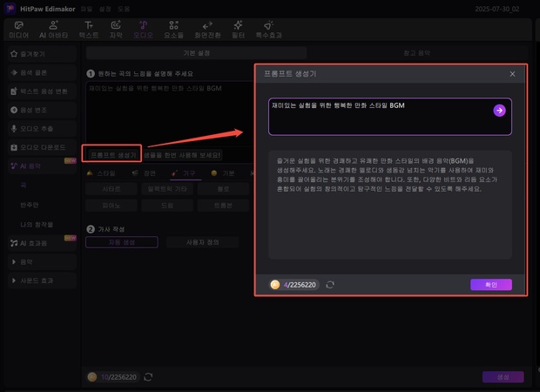This screenshot has height=392, width=540.
Task: Select the 반주만 instrumental-only sub-item
Action: click(30, 205)
